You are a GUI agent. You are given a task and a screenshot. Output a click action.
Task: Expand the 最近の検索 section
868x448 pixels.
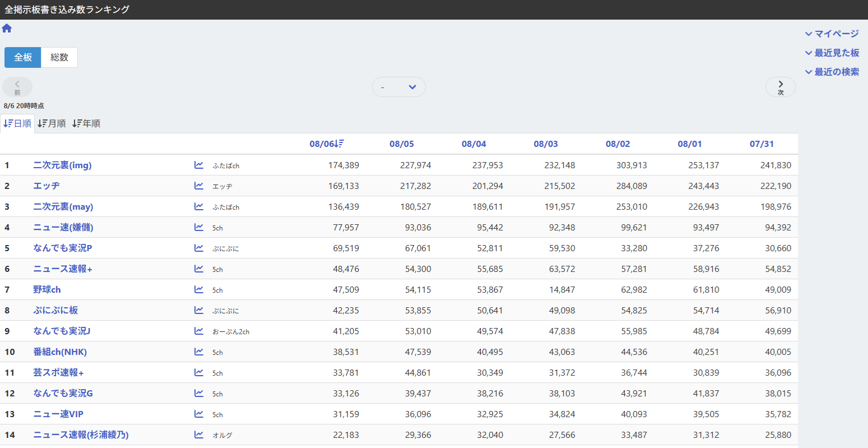click(x=832, y=72)
